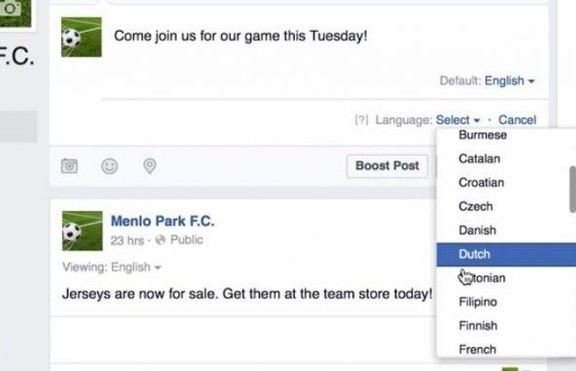Select Croatian in the language menu
This screenshot has width=576, height=371.
pos(481,183)
